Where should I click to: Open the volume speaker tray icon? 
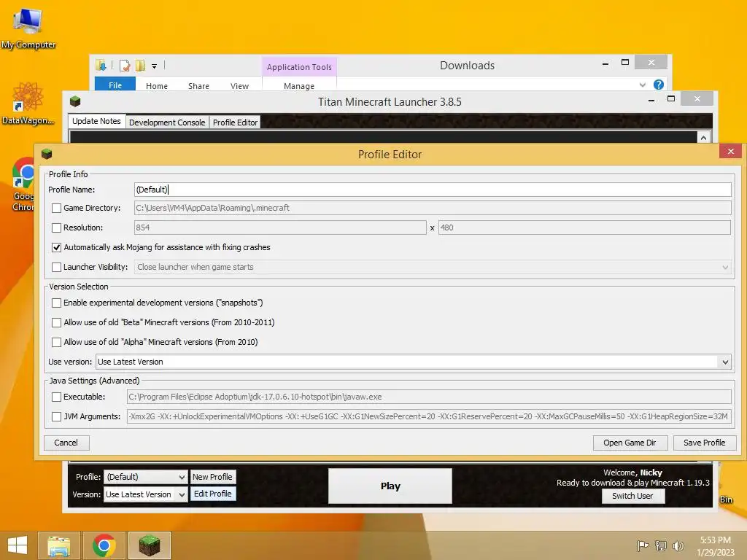click(678, 545)
